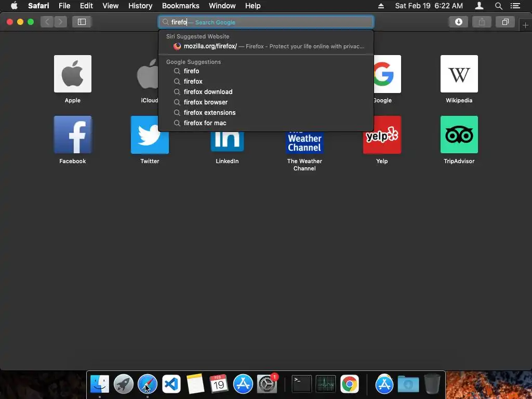Open Activity Monitor from the Dock

point(326,384)
